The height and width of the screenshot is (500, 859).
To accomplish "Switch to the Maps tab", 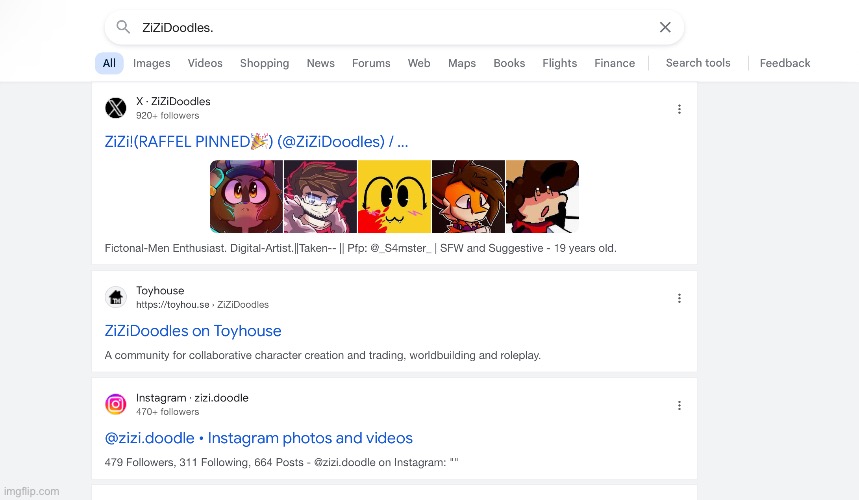I will (462, 63).
